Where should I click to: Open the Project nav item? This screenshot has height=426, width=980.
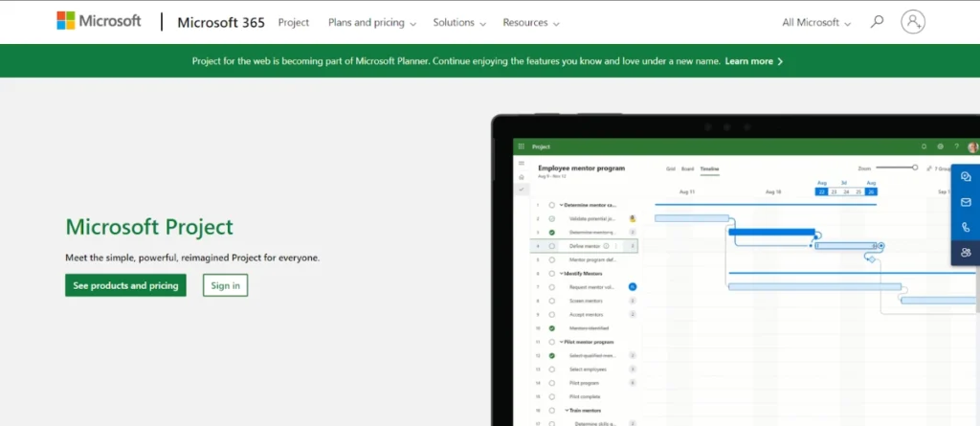[x=294, y=22]
